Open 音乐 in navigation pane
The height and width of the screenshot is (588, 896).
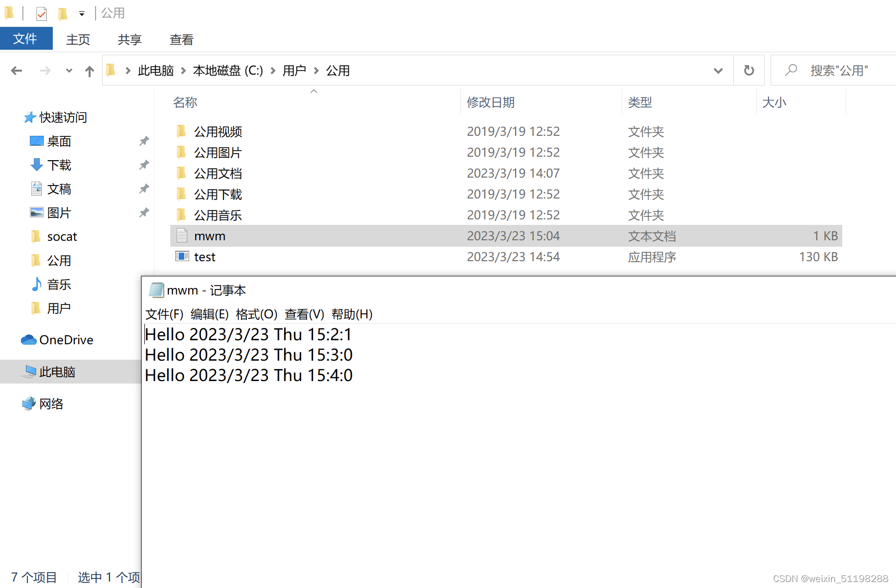(x=59, y=285)
